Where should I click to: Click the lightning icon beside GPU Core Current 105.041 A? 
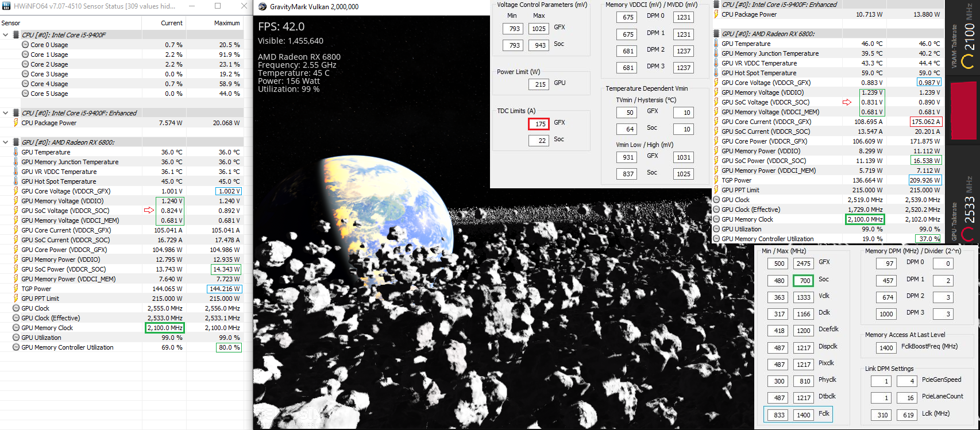pyautogui.click(x=16, y=230)
